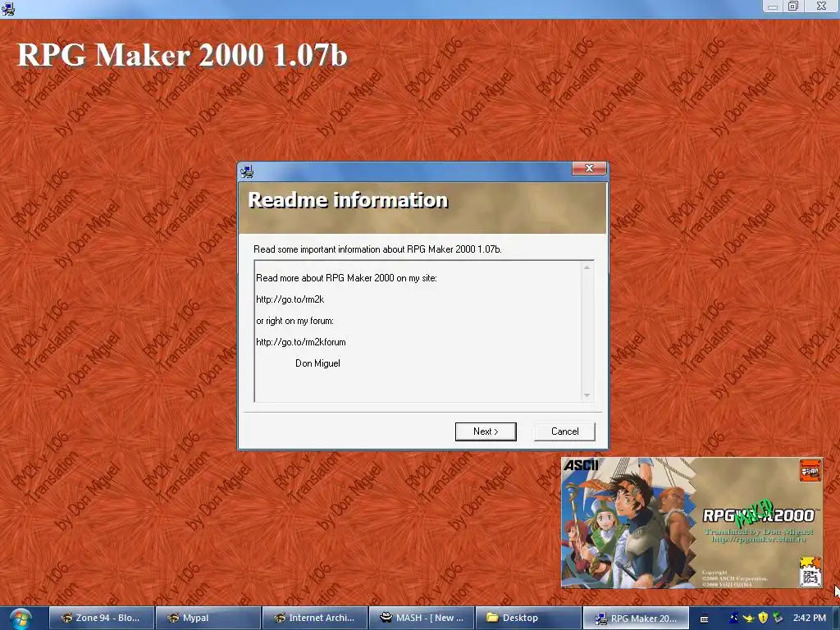Click the http://go.to/rm2kforum text line
Screen dimensions: 840x630
pos(300,342)
